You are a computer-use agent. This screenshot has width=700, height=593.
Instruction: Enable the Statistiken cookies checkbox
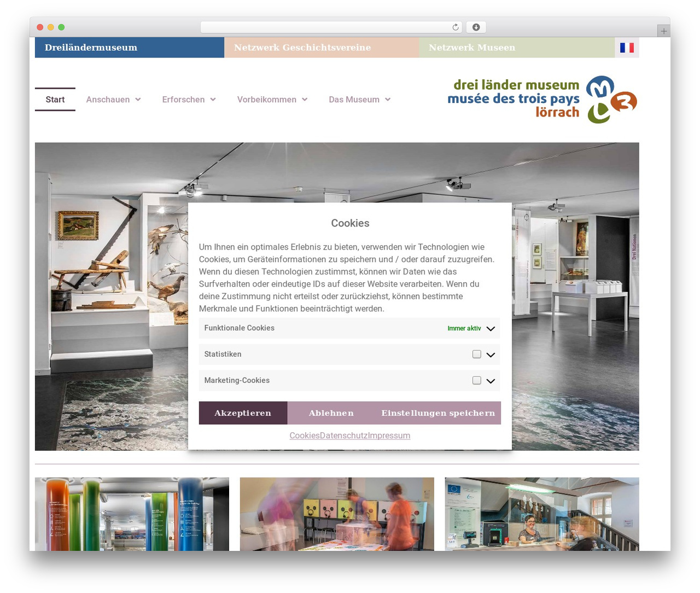pyautogui.click(x=477, y=354)
